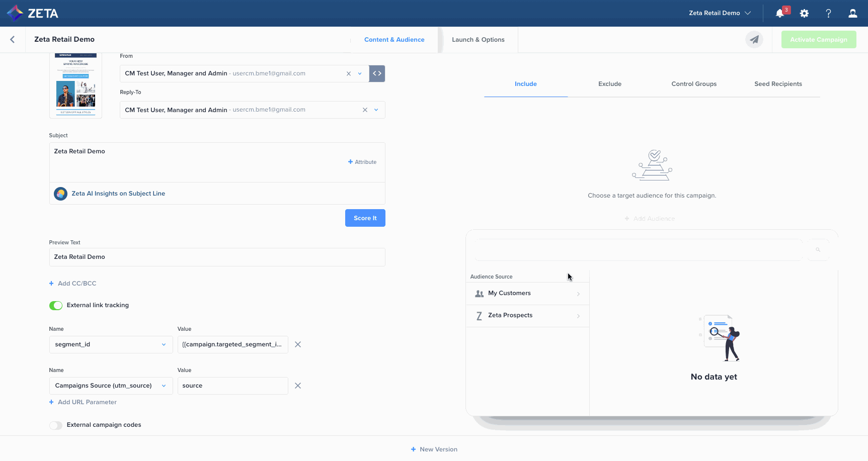
Task: Toggle External link tracking off
Action: pos(56,305)
